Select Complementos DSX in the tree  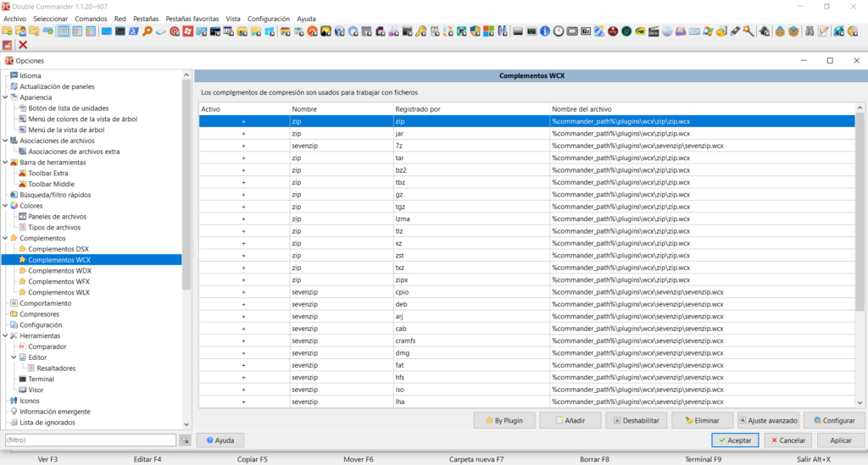click(58, 249)
